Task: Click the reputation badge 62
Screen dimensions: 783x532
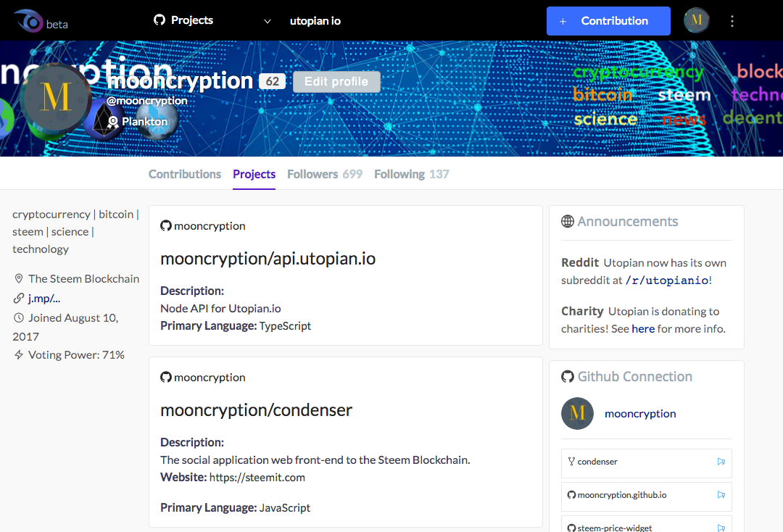Action: [272, 81]
